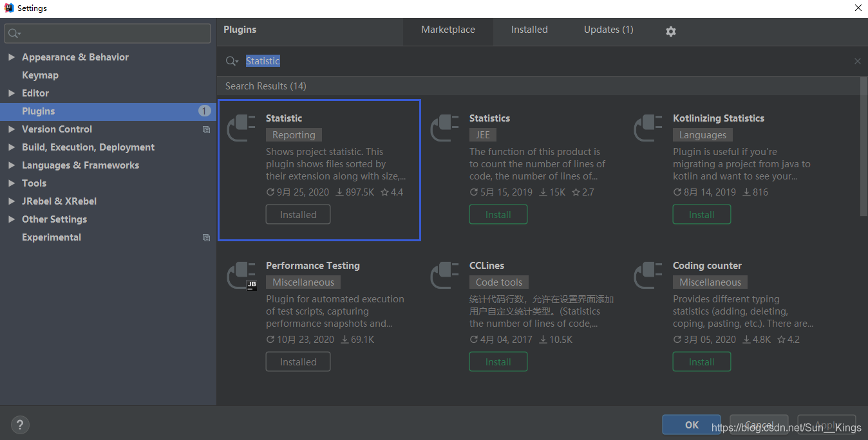The image size is (868, 440).
Task: Click the Version Control project-level icon
Action: click(206, 129)
